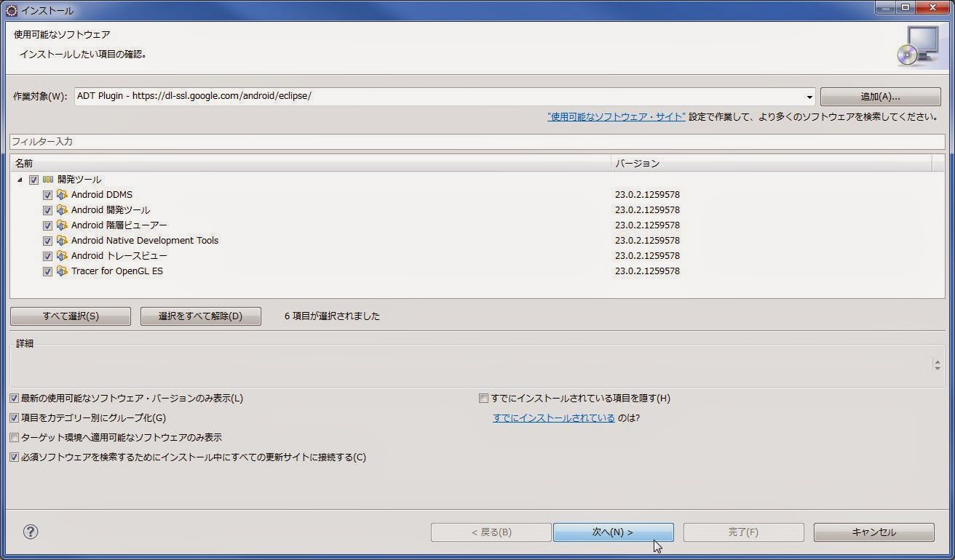Open 使用可能なソフトウェア・サイト link

coord(617,116)
